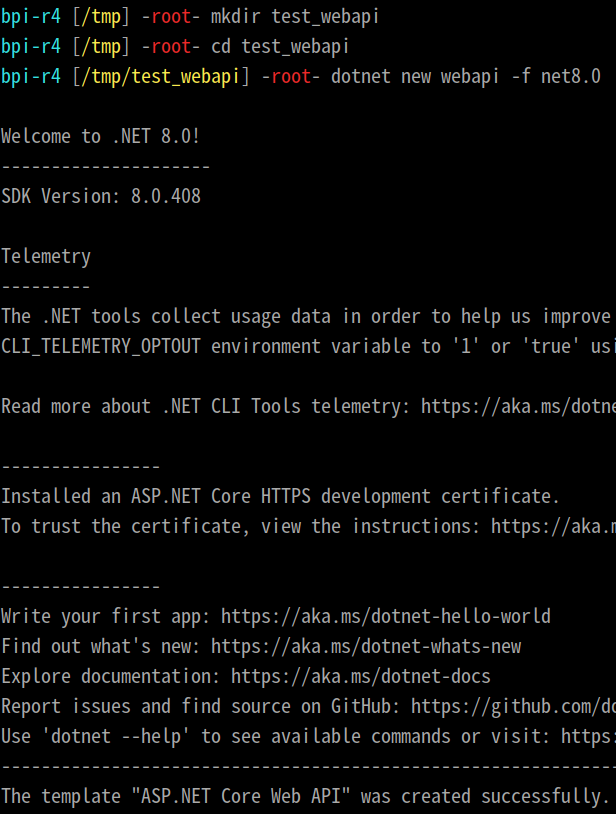
Task: Click the 'ASP.NET Core Web API' template message
Action: click(305, 796)
